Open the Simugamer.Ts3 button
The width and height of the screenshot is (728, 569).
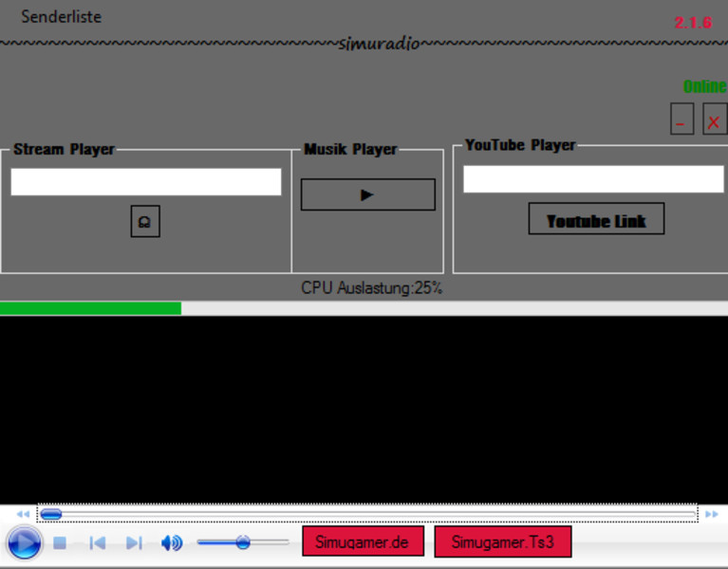pyautogui.click(x=502, y=542)
